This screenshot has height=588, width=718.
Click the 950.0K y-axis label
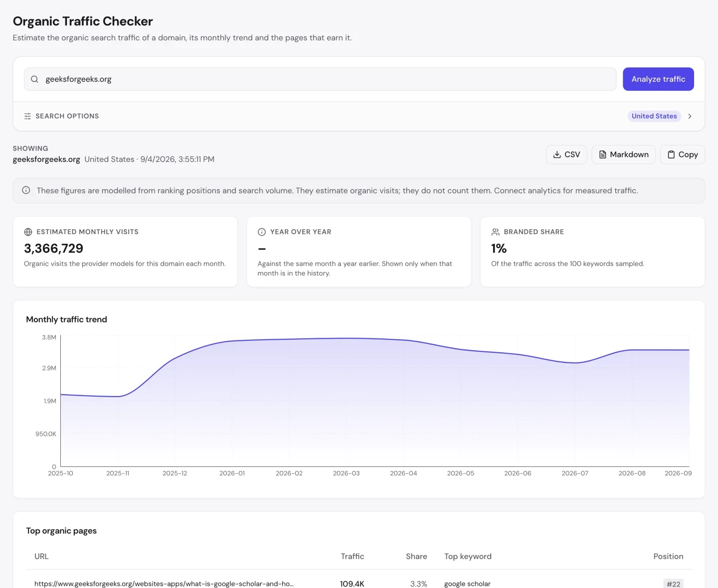[46, 434]
